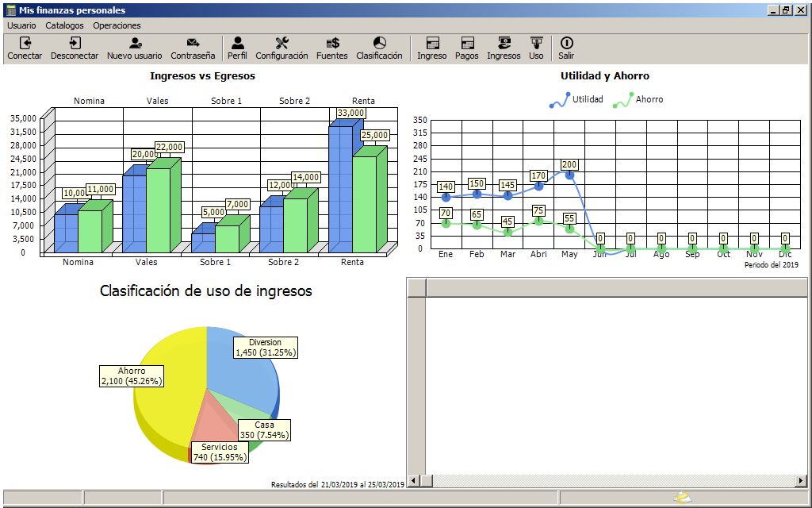The width and height of the screenshot is (812, 508).
Task: Click the Ingreso toolbar button
Action: tap(432, 44)
